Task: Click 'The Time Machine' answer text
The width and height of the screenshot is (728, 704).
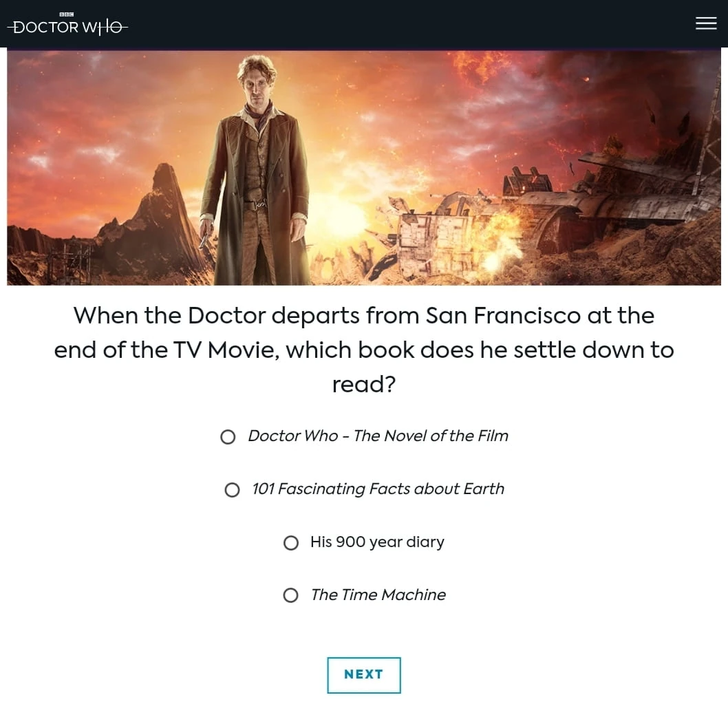Action: [x=378, y=595]
